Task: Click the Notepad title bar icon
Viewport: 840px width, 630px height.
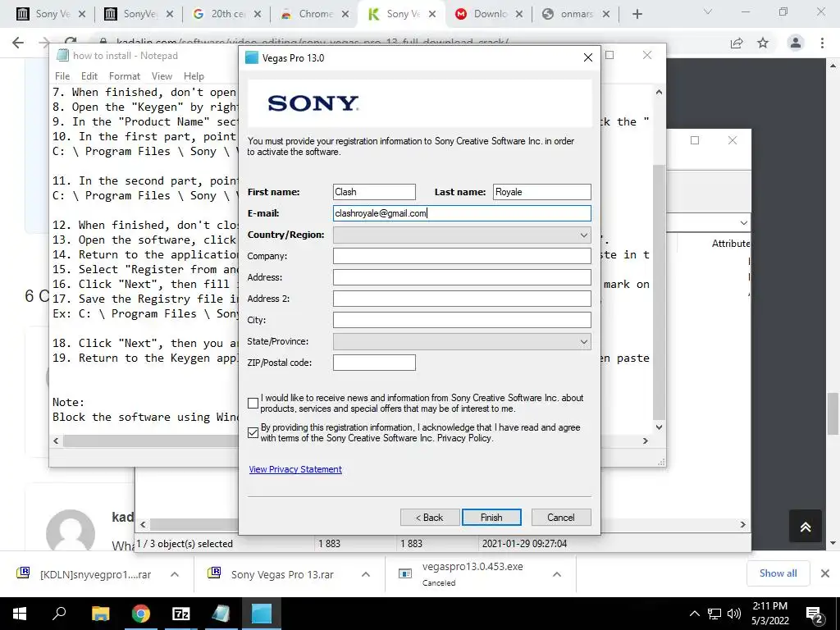Action: pyautogui.click(x=62, y=55)
